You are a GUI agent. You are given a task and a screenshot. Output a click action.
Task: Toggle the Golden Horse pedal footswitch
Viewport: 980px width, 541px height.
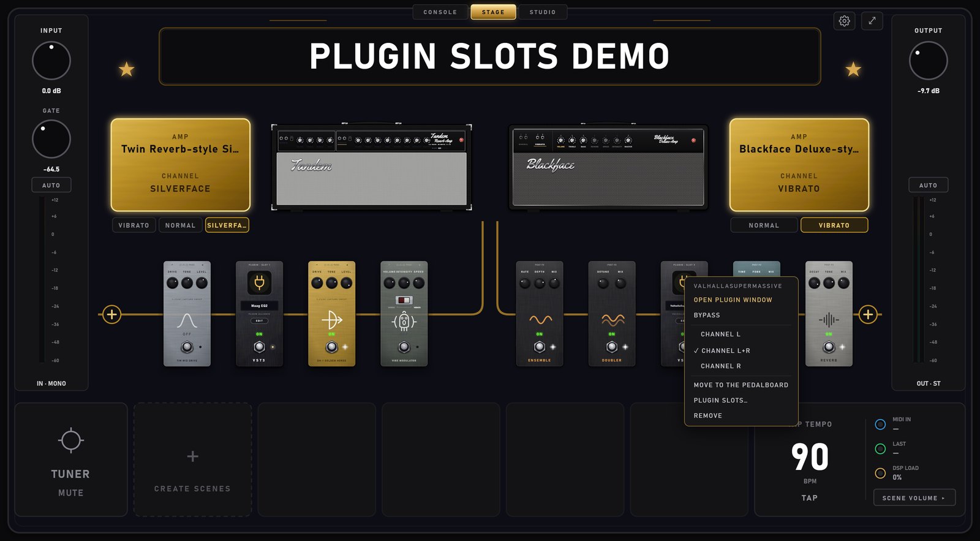(x=331, y=347)
